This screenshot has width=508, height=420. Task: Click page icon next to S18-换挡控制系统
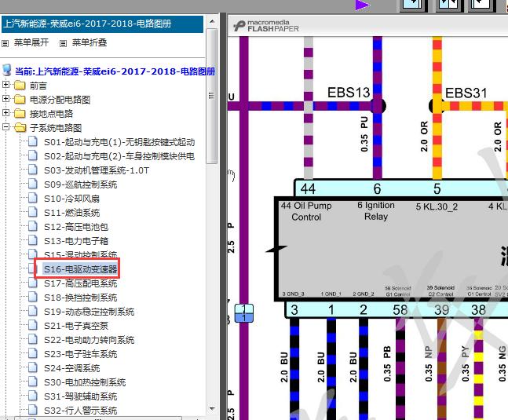[x=32, y=297]
